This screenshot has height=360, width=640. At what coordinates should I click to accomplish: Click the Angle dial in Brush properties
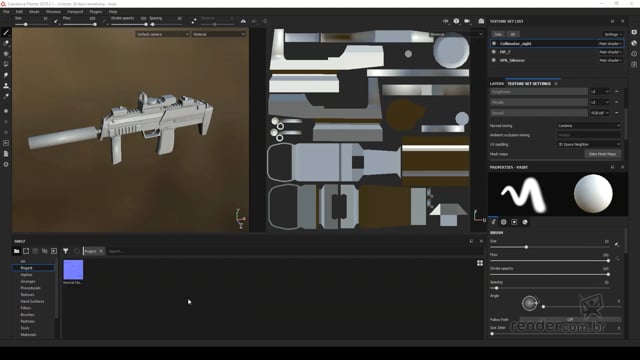[x=529, y=303]
